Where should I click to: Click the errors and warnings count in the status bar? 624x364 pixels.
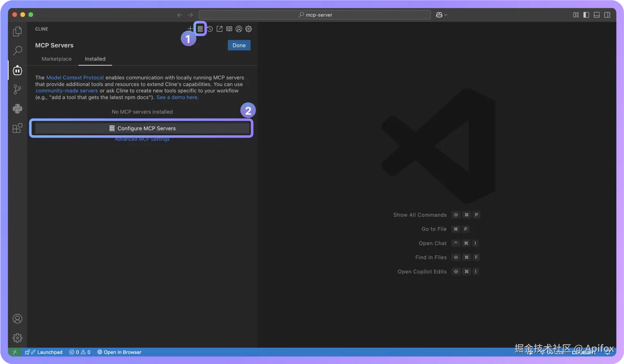pos(80,352)
